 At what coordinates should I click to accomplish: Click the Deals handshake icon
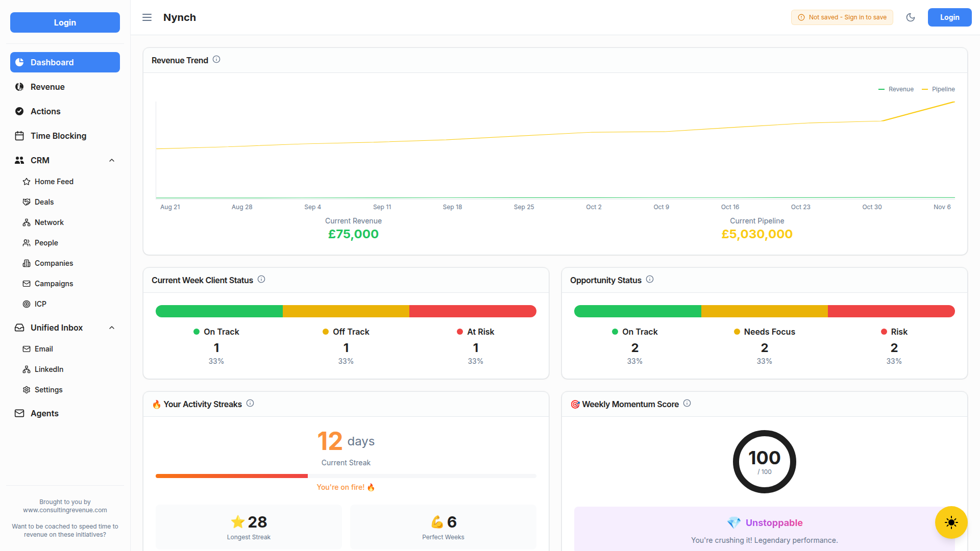tap(27, 202)
